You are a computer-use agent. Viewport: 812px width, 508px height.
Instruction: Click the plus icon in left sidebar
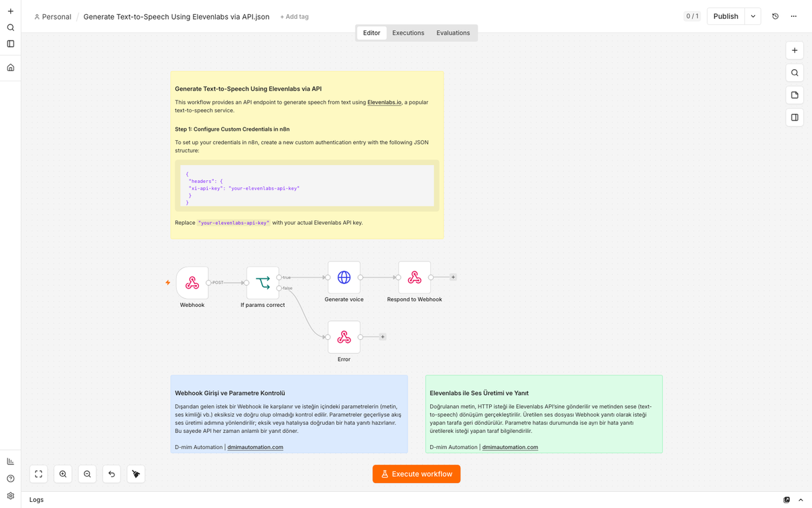(x=10, y=12)
